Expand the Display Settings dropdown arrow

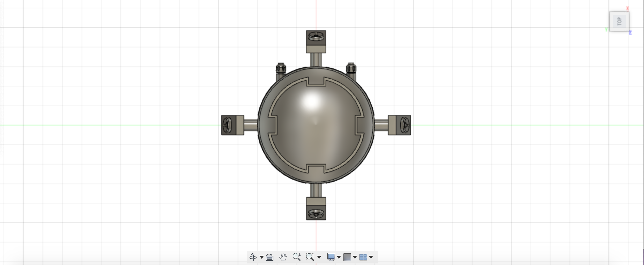(339, 257)
